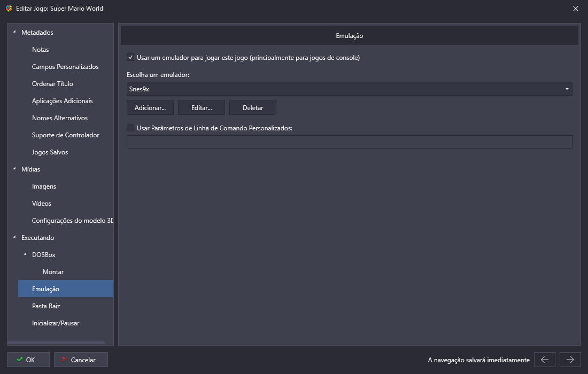Collapse the Executando tree section
588x374 pixels.
[14, 238]
